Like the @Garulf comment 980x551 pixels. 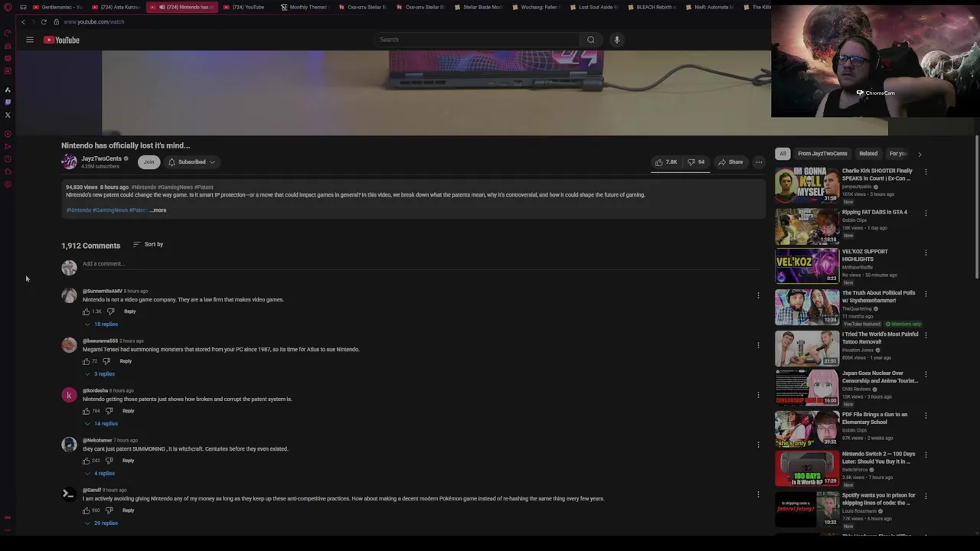(x=86, y=510)
